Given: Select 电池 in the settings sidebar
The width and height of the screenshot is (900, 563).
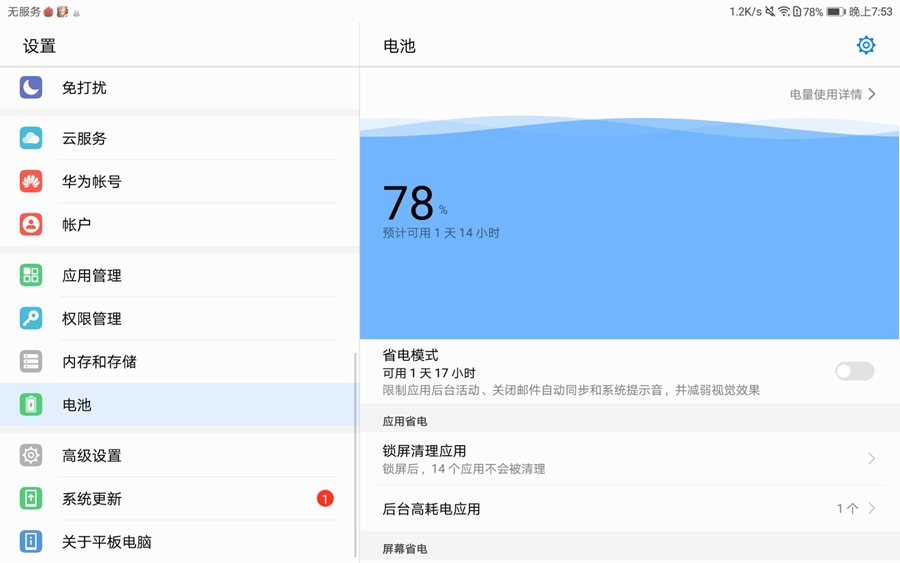Looking at the screenshot, I should pos(77,405).
